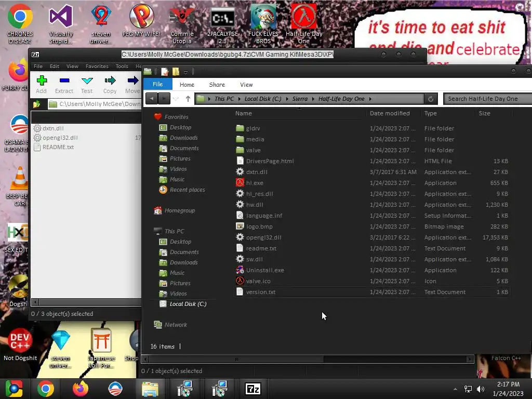532x399 pixels.
Task: Open 7-Zip Edit menu
Action: point(54,66)
